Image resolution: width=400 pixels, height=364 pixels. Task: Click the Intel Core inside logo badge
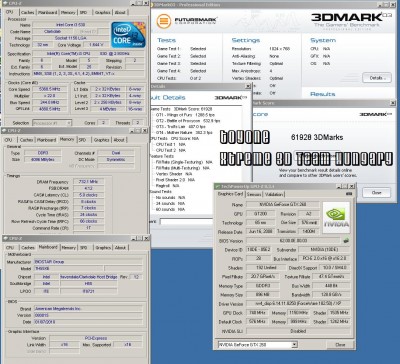tap(128, 35)
